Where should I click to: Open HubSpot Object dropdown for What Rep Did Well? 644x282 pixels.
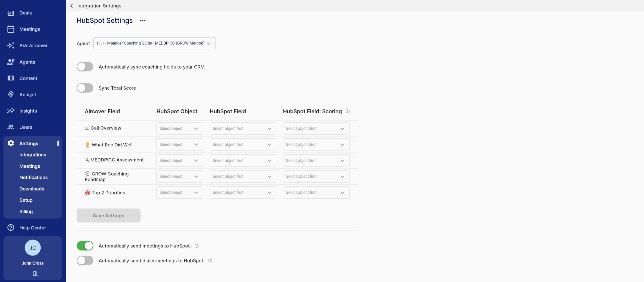tap(180, 144)
